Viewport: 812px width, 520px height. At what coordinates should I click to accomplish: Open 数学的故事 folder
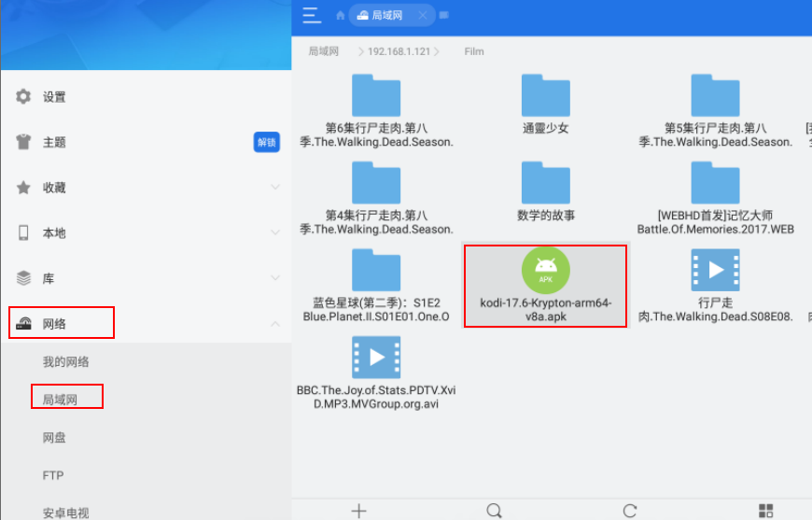(x=546, y=183)
